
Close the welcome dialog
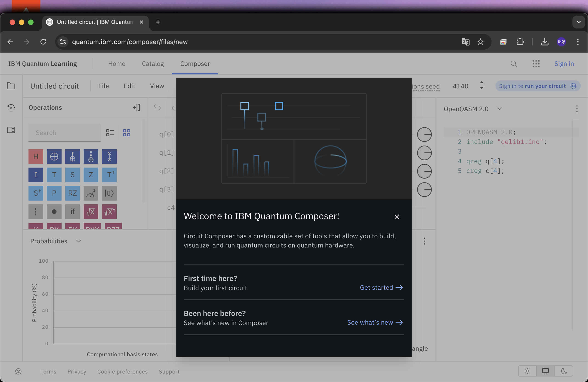coord(397,216)
